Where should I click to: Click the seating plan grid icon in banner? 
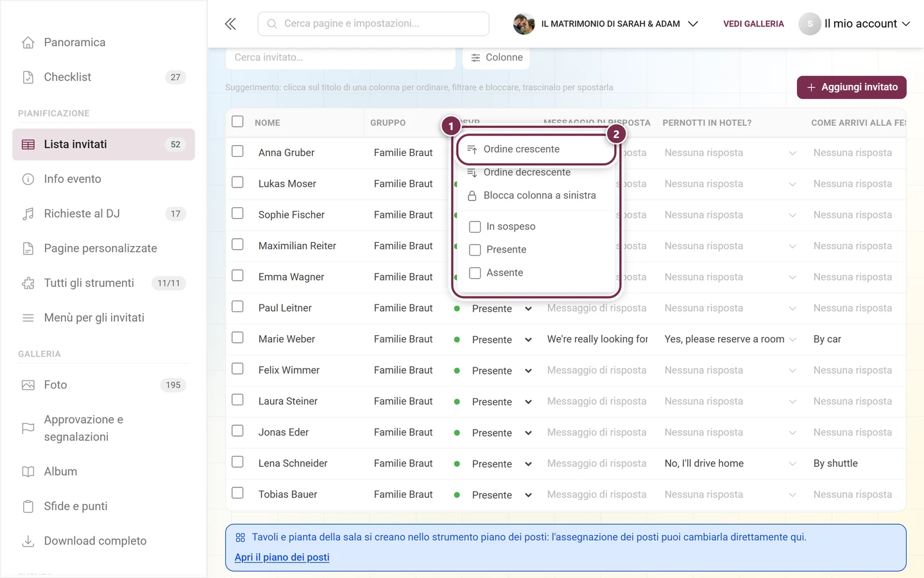click(x=241, y=538)
